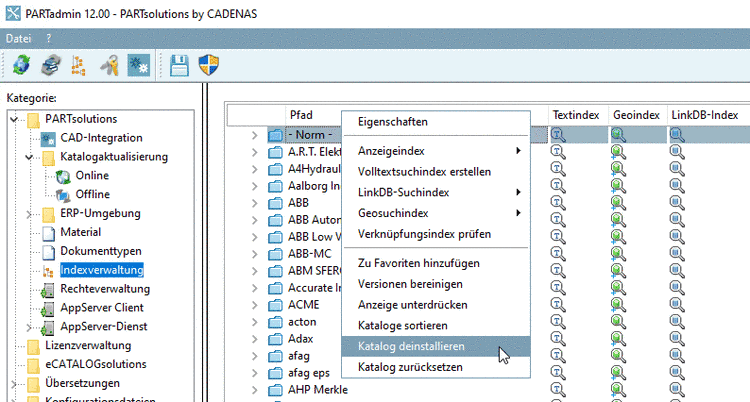Viewport: 750px width, 402px height.
Task: Click the Geoindex icon for ABB-MC row
Action: point(618,254)
